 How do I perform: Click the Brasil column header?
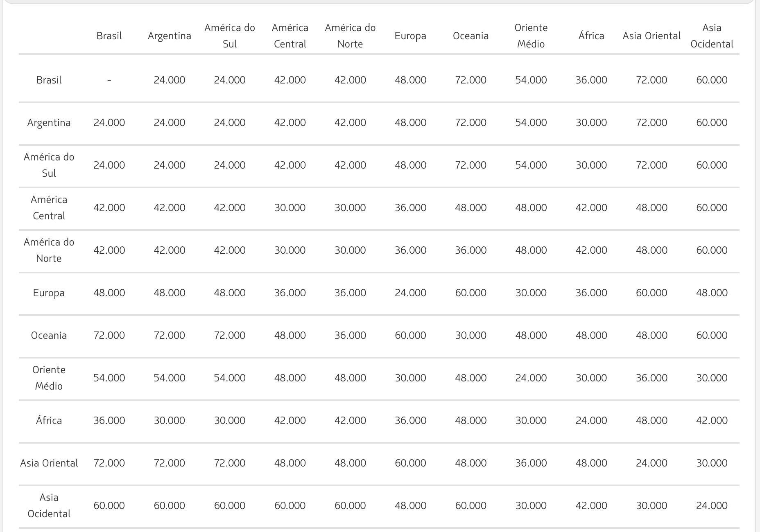tap(109, 36)
